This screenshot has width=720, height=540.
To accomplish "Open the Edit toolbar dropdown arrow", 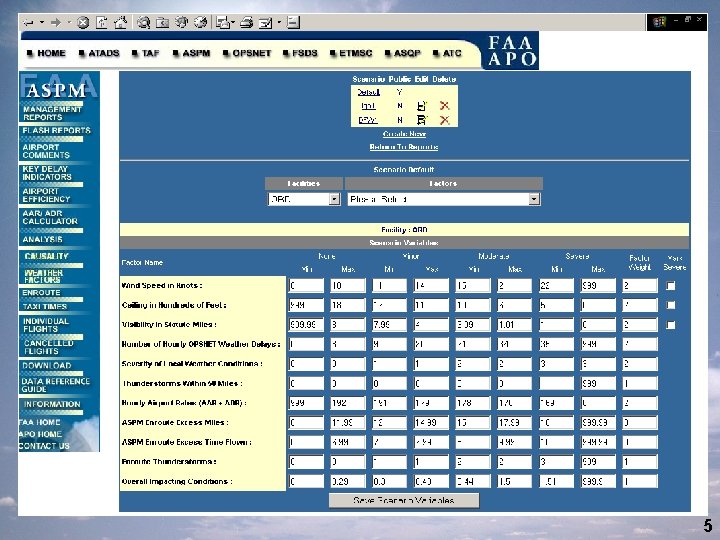I will pyautogui.click(x=279, y=22).
